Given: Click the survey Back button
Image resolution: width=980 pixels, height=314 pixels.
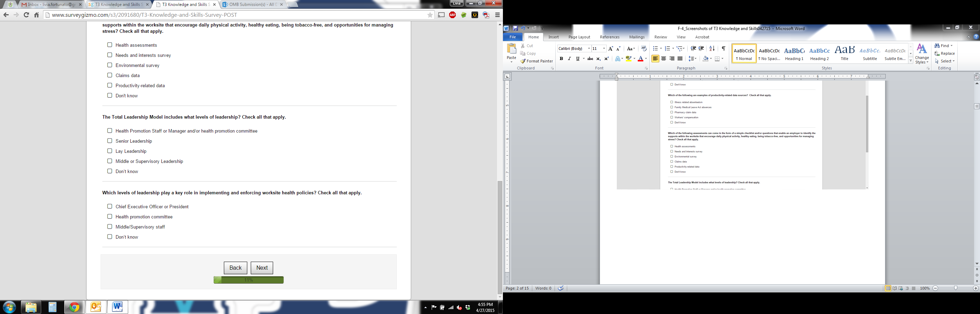Looking at the screenshot, I should pos(235,268).
